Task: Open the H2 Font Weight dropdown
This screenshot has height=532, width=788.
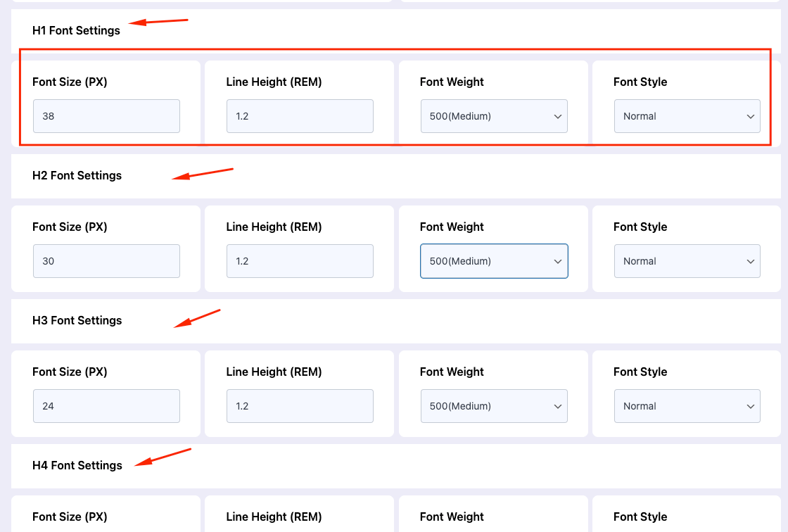Action: coord(494,261)
